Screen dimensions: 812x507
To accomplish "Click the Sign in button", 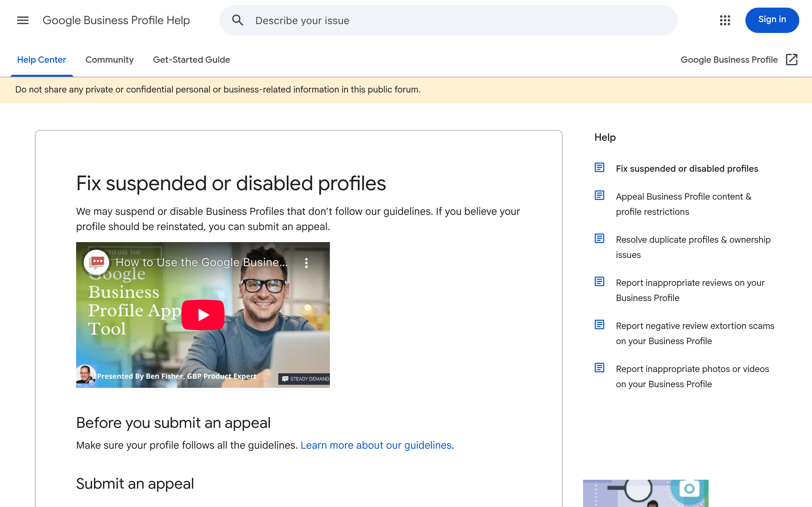I will (772, 20).
